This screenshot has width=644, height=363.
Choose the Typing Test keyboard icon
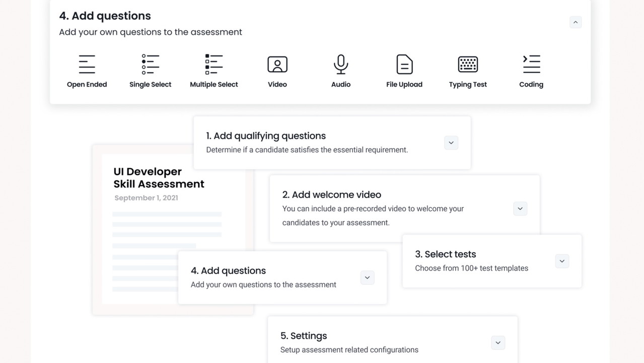467,65
